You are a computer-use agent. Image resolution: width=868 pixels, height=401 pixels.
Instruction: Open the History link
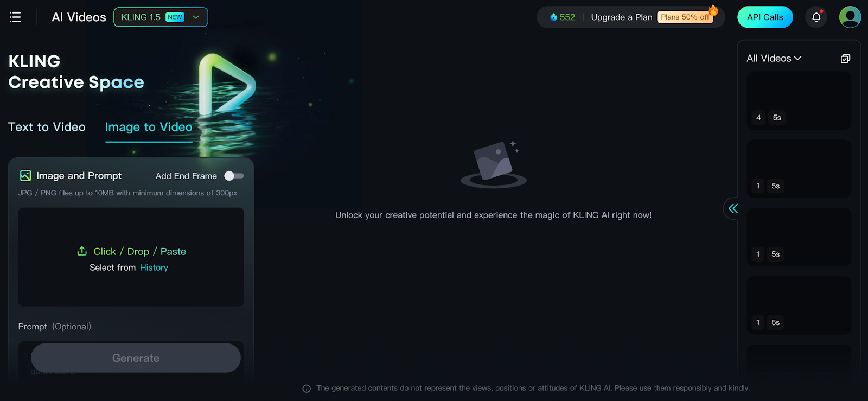tap(154, 268)
